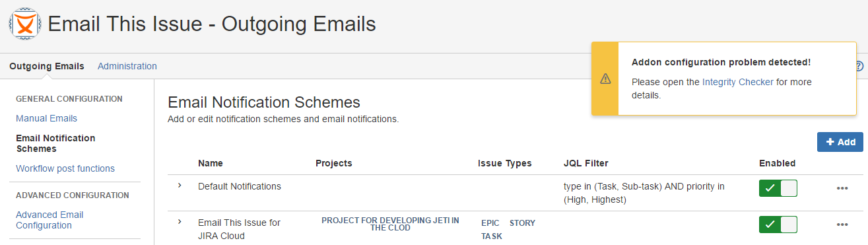
Task: Disable Email This Issue for JIRA Cloud toggle
Action: click(x=778, y=225)
